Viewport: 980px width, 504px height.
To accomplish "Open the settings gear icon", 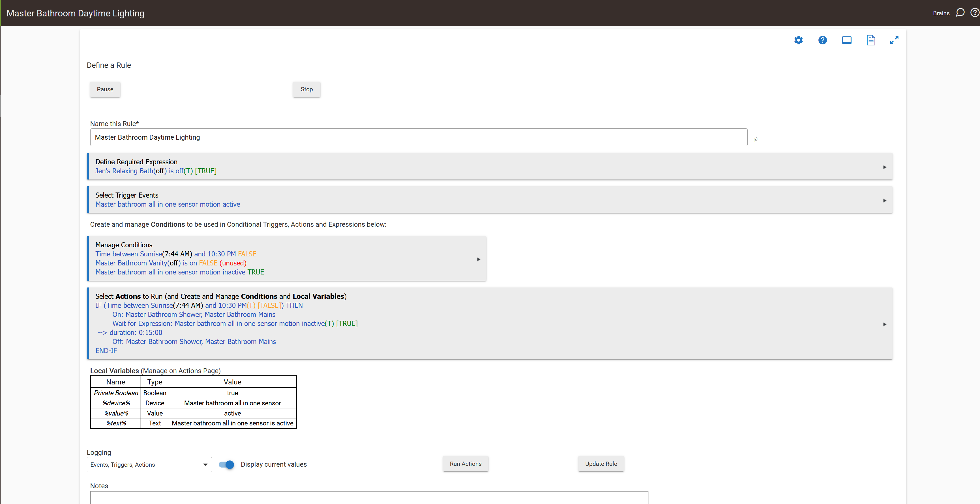I will (x=798, y=40).
